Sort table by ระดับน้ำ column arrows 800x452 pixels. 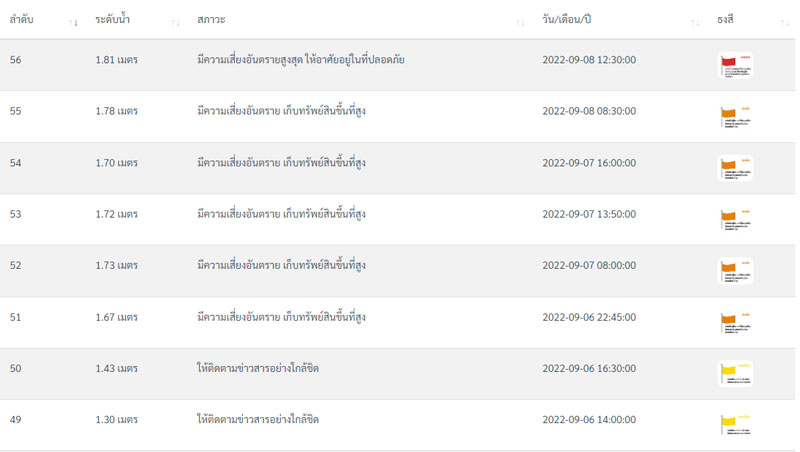point(176,22)
